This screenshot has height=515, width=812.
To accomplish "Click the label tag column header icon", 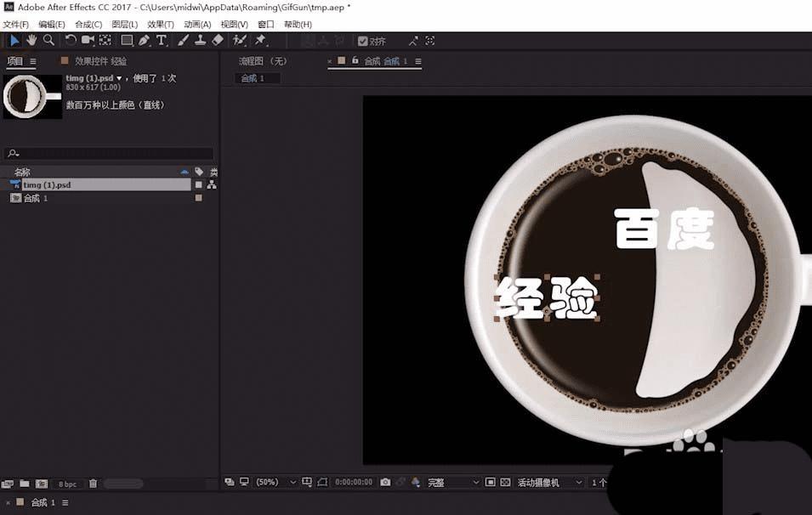I will click(199, 172).
